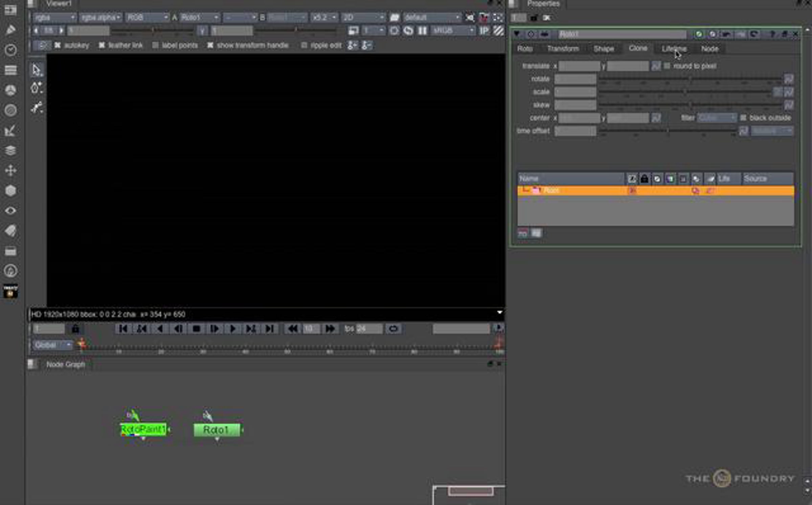Toggle show transform handle checkbox
Viewport: 812px width, 505px height.
click(210, 45)
